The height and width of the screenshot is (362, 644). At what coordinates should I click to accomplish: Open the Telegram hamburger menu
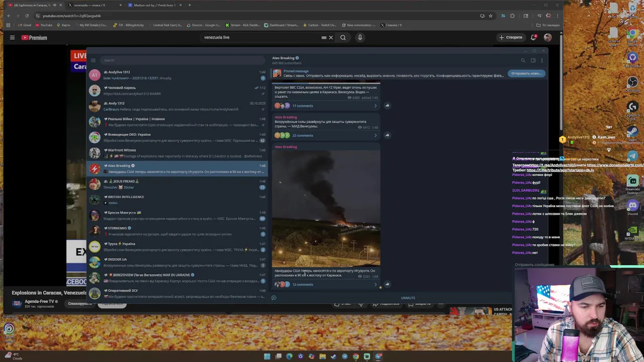pos(93,60)
